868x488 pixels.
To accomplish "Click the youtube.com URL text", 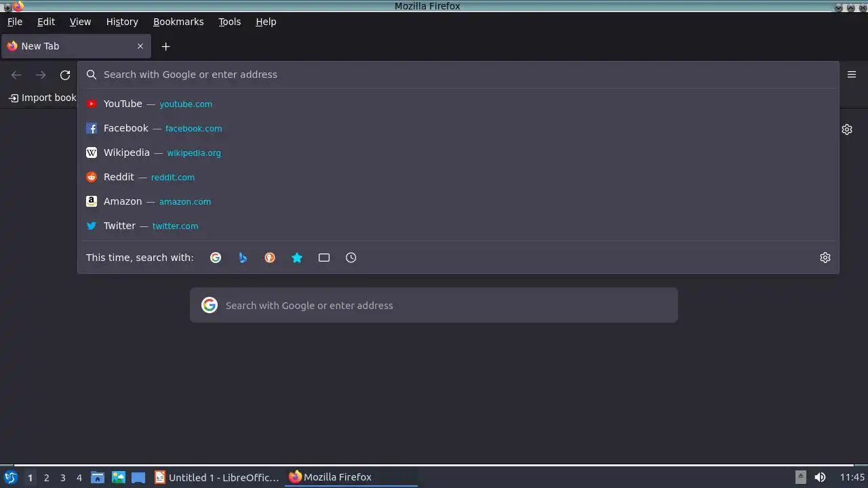I will [186, 104].
